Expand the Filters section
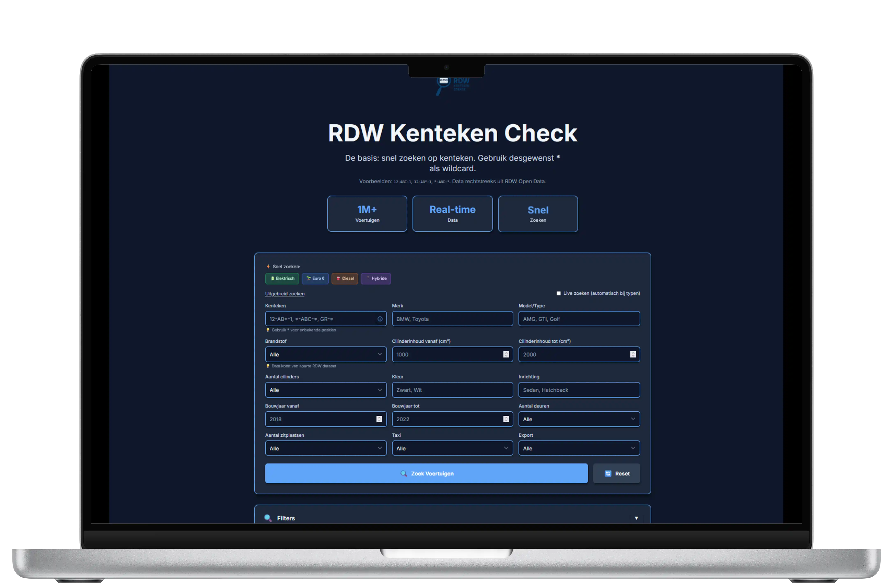 [636, 518]
